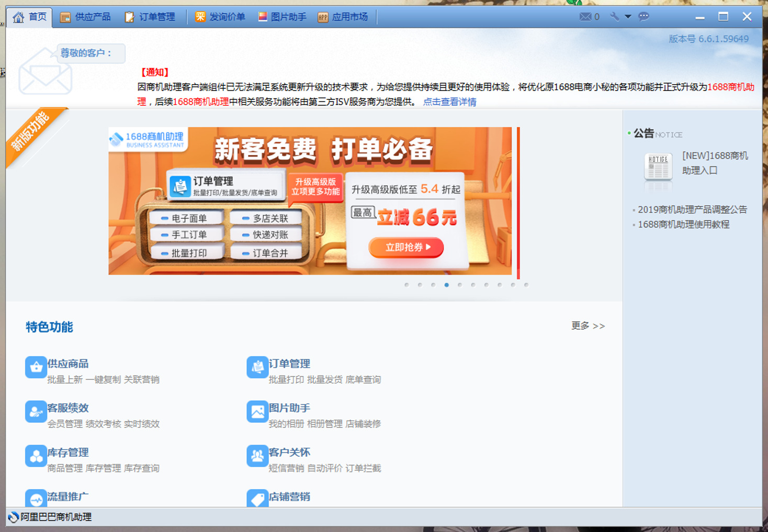The width and height of the screenshot is (768, 532).
Task: Click the 库存管理 feature icon
Action: point(36,456)
